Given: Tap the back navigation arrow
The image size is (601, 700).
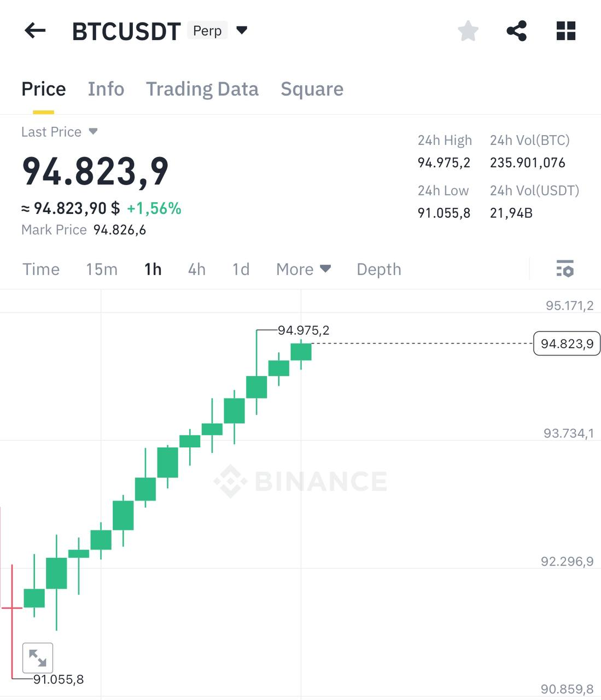Looking at the screenshot, I should pyautogui.click(x=35, y=31).
